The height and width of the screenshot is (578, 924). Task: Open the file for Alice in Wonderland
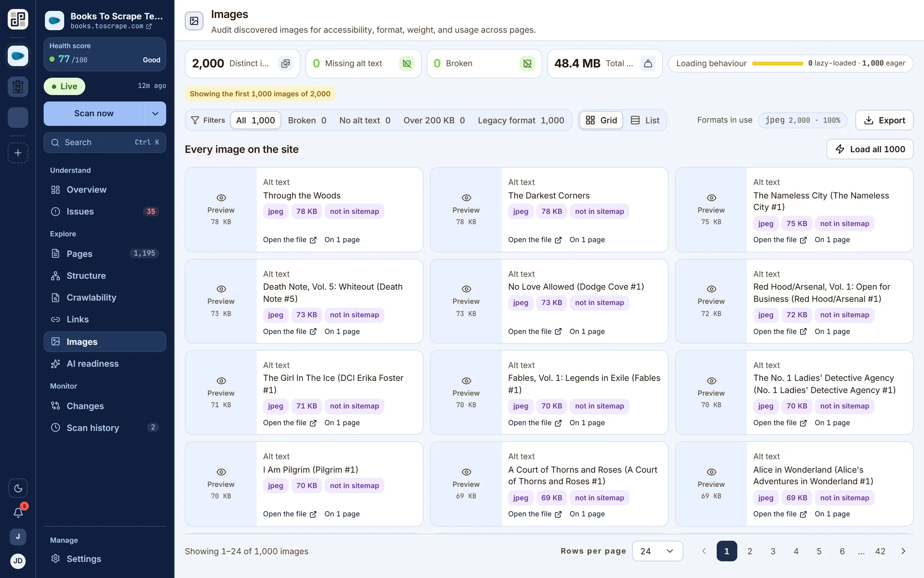780,514
